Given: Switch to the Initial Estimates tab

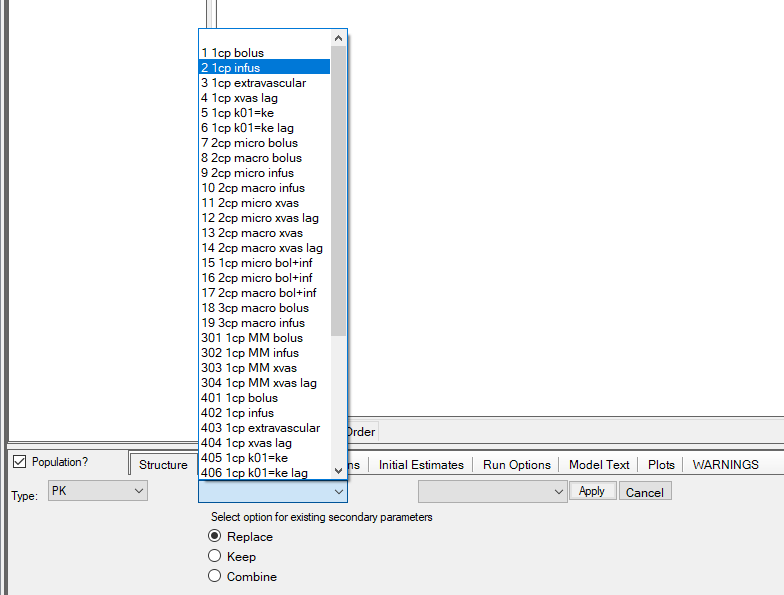Looking at the screenshot, I should pos(421,464).
